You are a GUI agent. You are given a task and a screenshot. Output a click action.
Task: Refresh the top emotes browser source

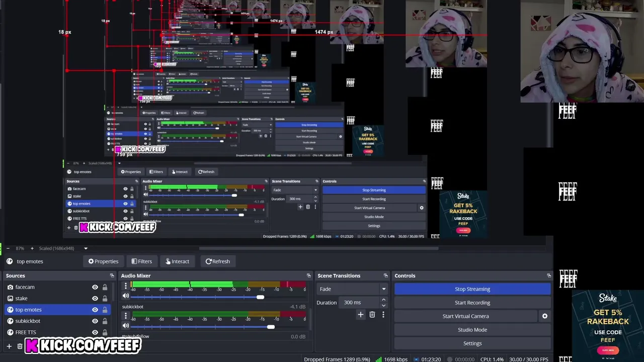tap(217, 261)
